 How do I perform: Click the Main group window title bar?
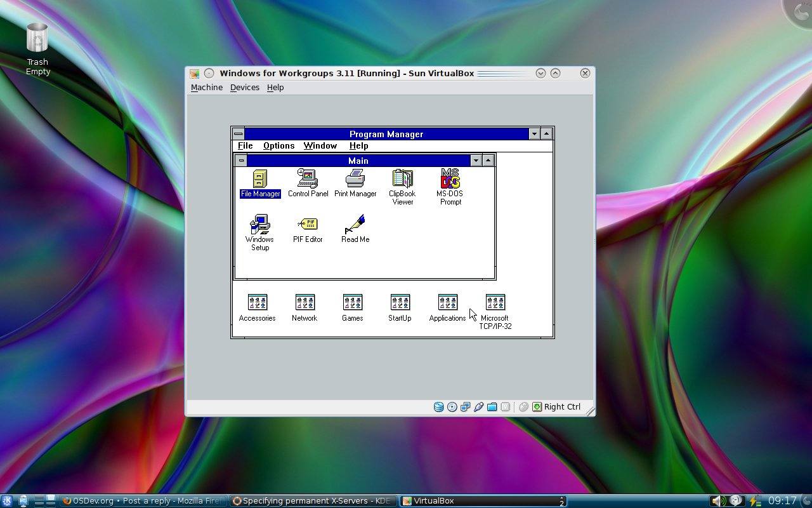358,161
